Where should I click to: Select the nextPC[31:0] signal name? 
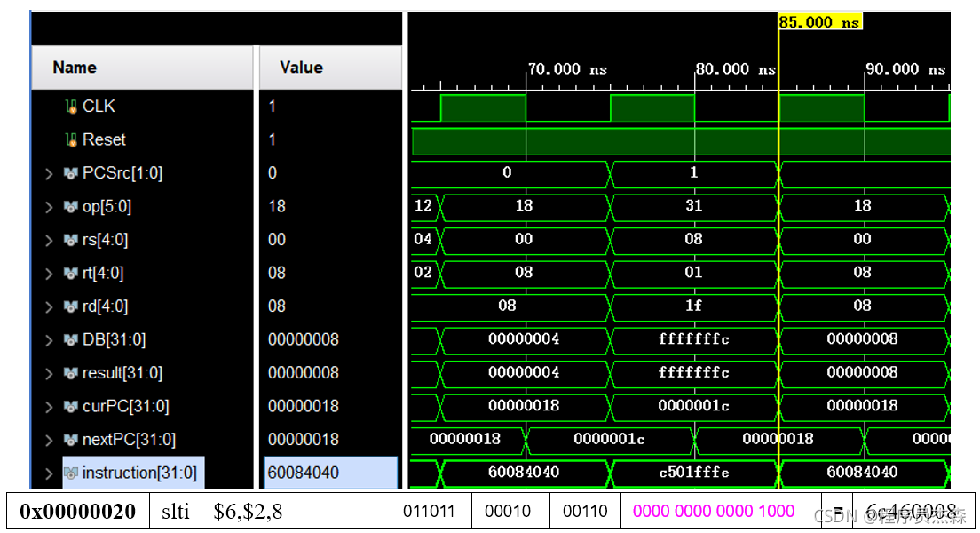tap(129, 440)
